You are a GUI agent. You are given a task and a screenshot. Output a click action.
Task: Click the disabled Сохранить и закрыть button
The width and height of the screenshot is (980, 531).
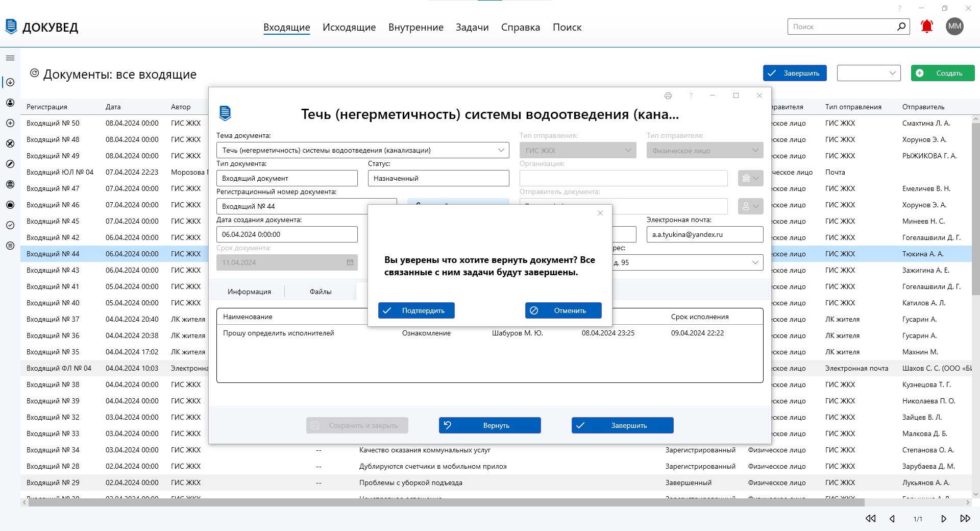coord(357,425)
